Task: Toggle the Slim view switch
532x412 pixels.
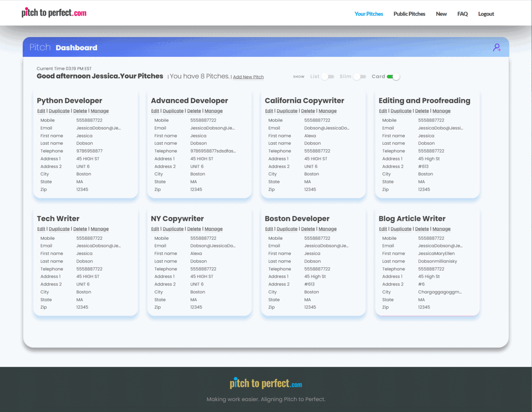Action: pos(359,77)
